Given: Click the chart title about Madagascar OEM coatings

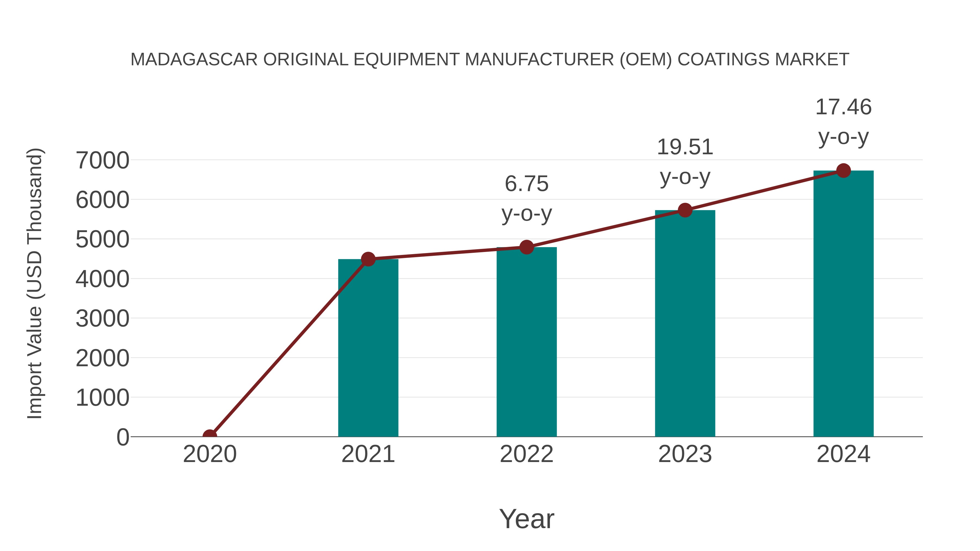Looking at the screenshot, I should point(490,59).
